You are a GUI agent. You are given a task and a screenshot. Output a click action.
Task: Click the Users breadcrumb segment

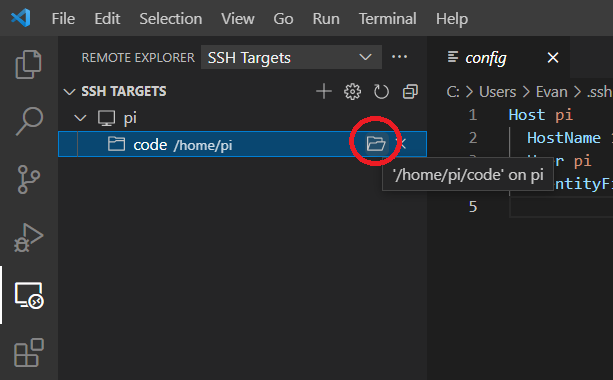click(x=497, y=92)
